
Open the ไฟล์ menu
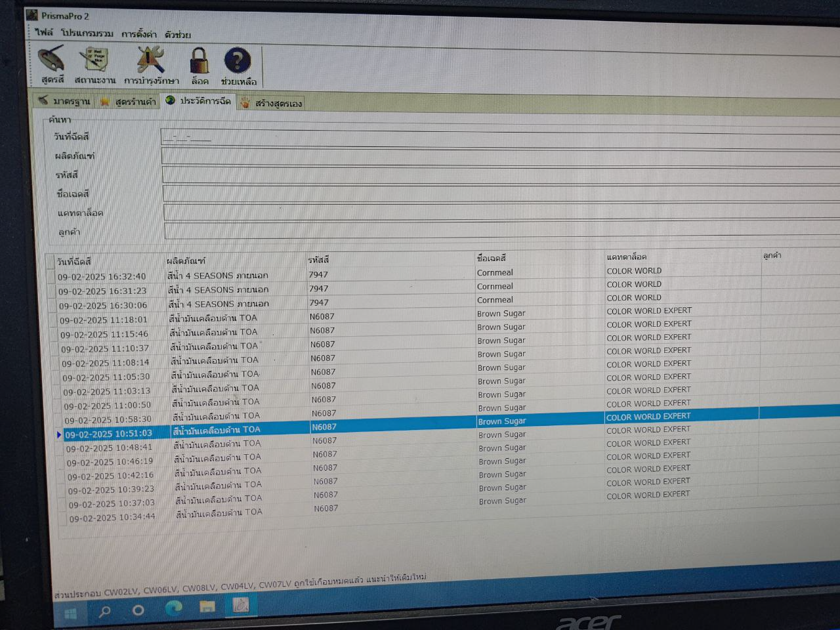pos(45,32)
